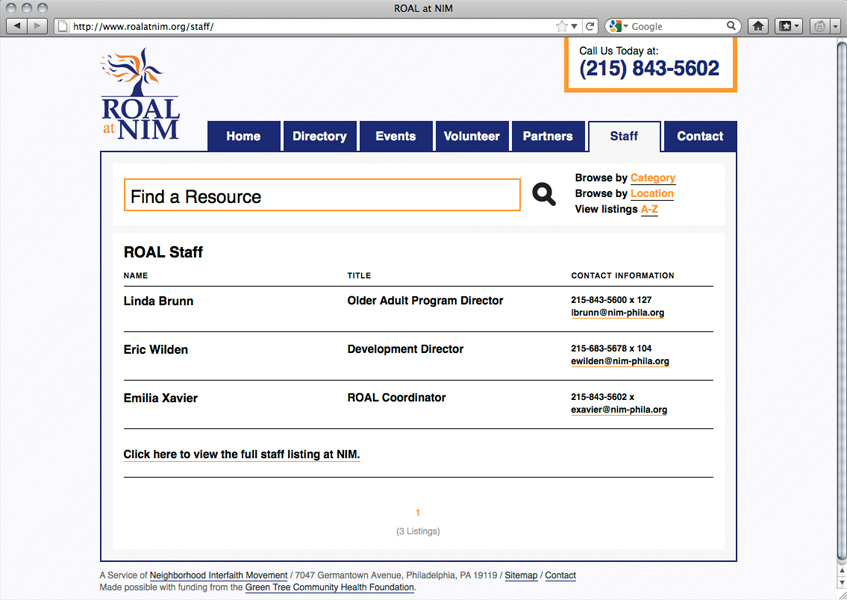
Task: Click the (215) 843-5602 call-us number
Action: (x=649, y=69)
